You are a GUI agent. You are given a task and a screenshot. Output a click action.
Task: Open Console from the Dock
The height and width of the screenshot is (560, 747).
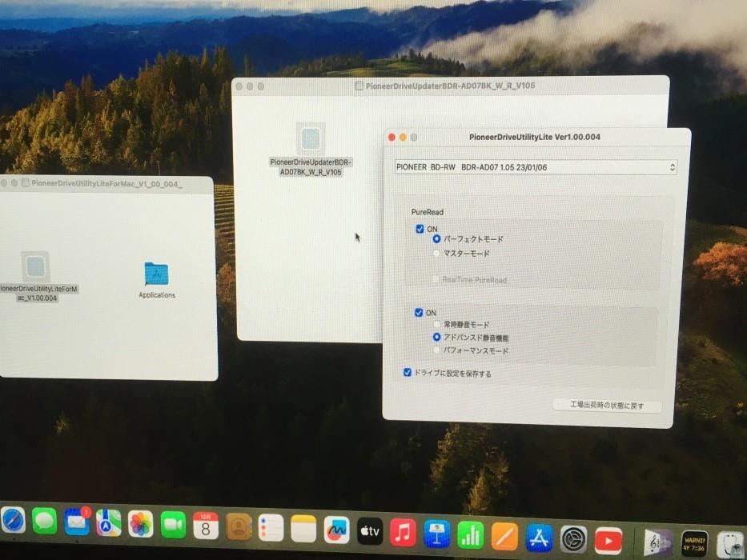(695, 543)
